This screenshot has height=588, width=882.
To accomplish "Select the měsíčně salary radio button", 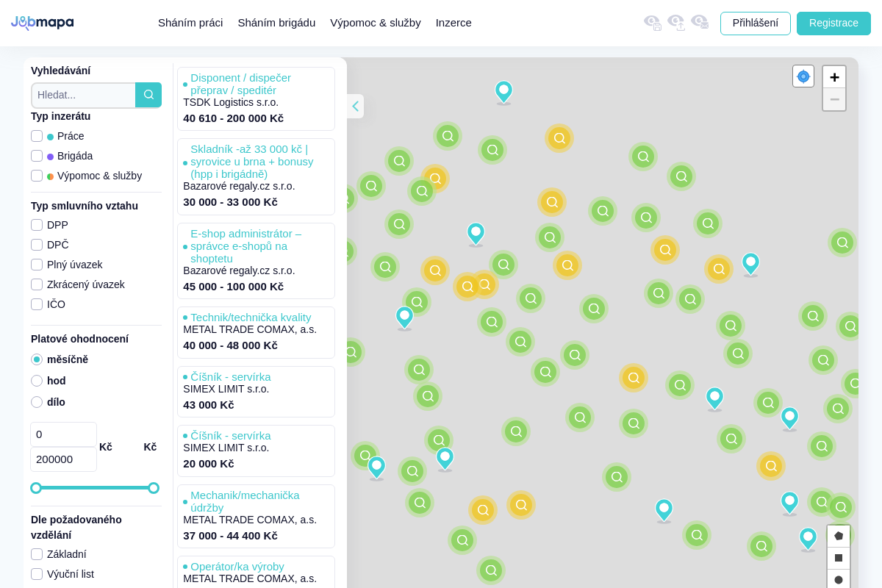I will tap(37, 359).
